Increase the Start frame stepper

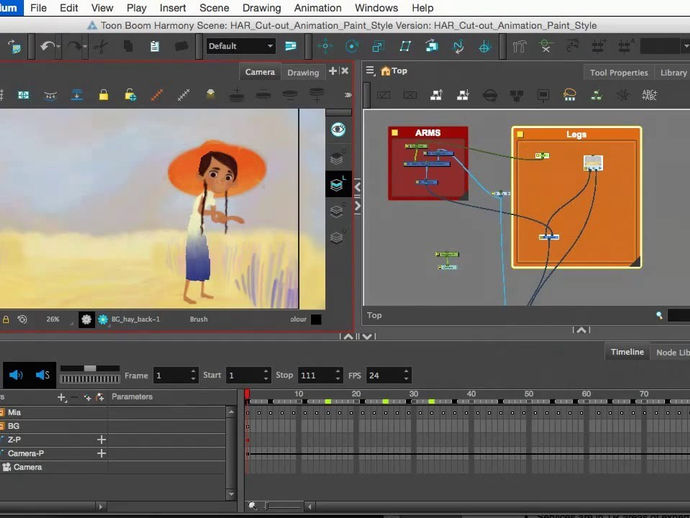266,371
